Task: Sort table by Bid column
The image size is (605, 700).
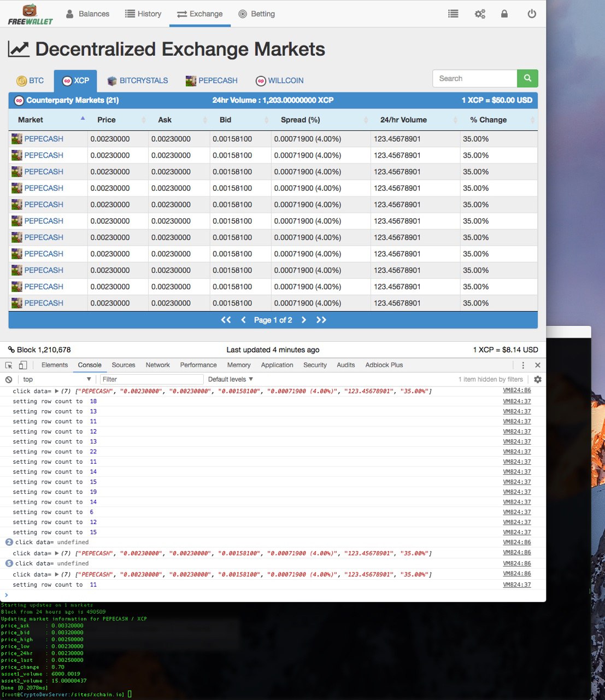Action: pos(240,120)
